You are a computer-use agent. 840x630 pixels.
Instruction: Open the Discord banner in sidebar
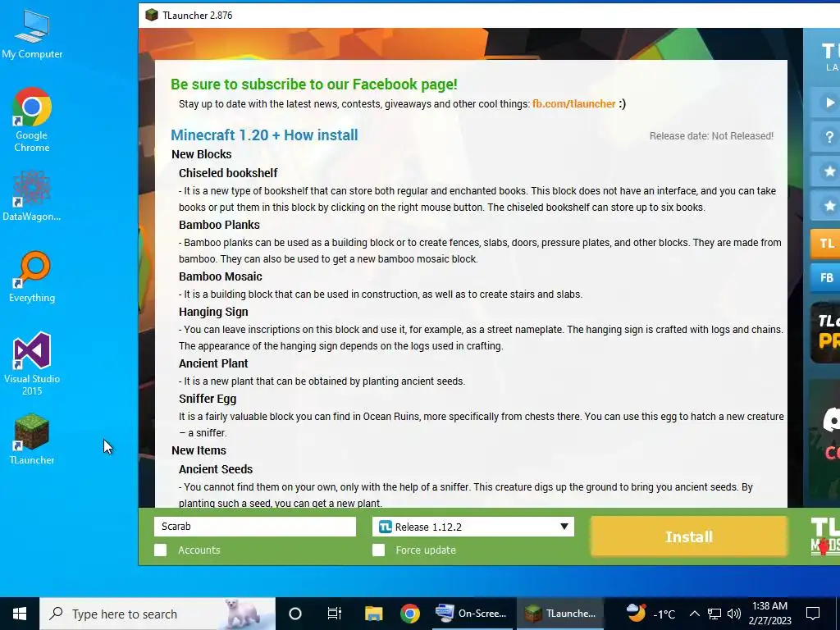tap(825, 439)
